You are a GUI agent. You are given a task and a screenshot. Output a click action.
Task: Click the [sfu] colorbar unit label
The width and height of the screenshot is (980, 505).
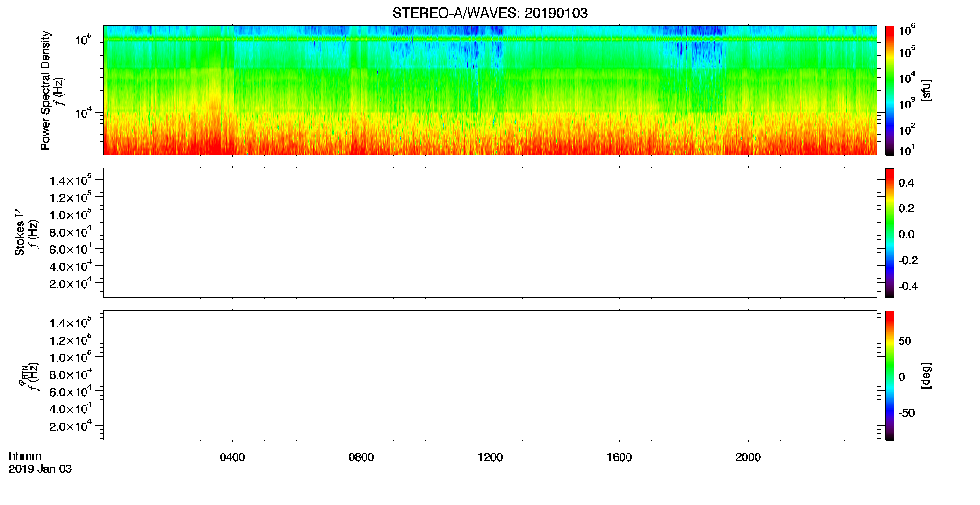pos(926,90)
